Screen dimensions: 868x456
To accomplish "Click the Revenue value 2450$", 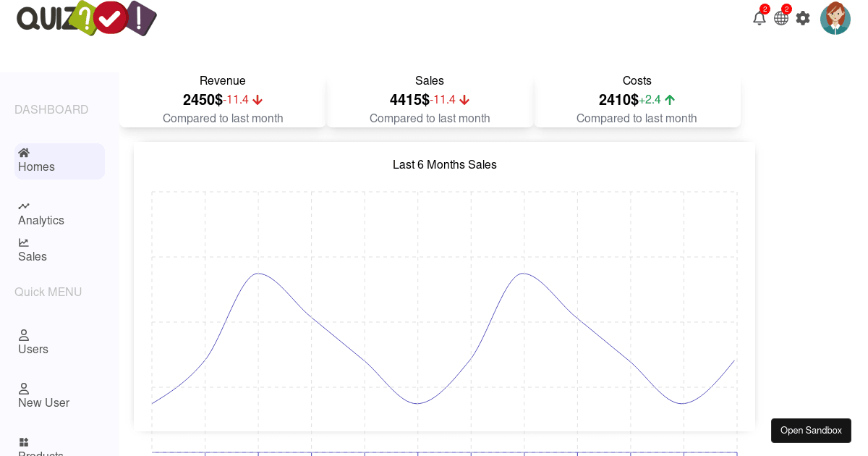I will coord(203,100).
